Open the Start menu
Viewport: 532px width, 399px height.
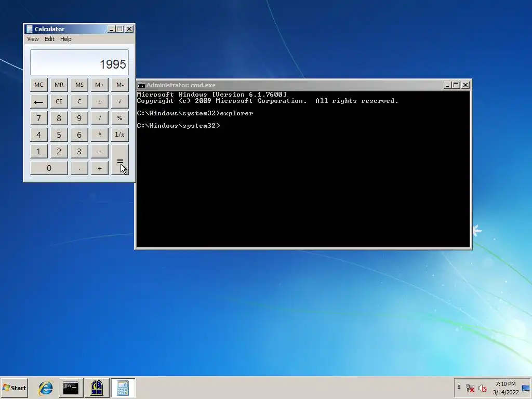point(14,388)
